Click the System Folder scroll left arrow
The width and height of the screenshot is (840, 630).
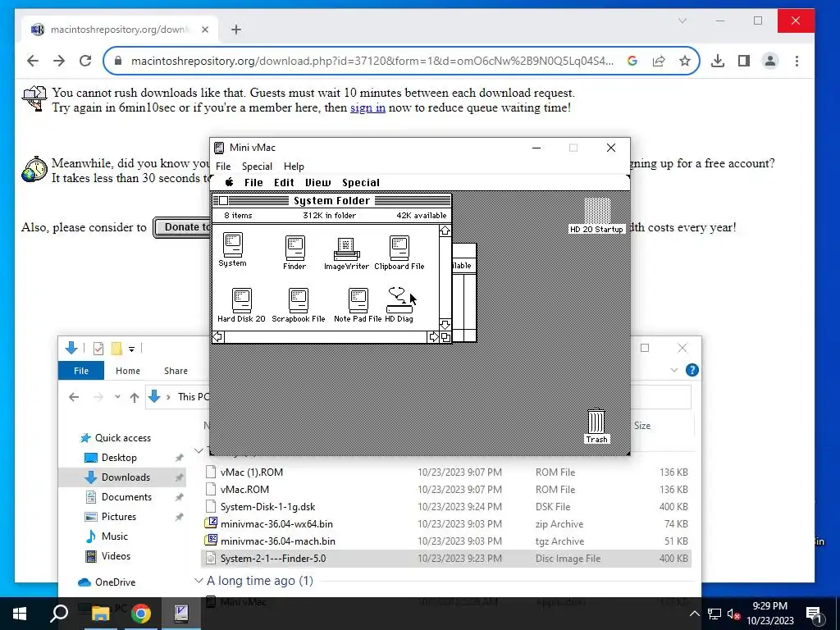[x=217, y=337]
